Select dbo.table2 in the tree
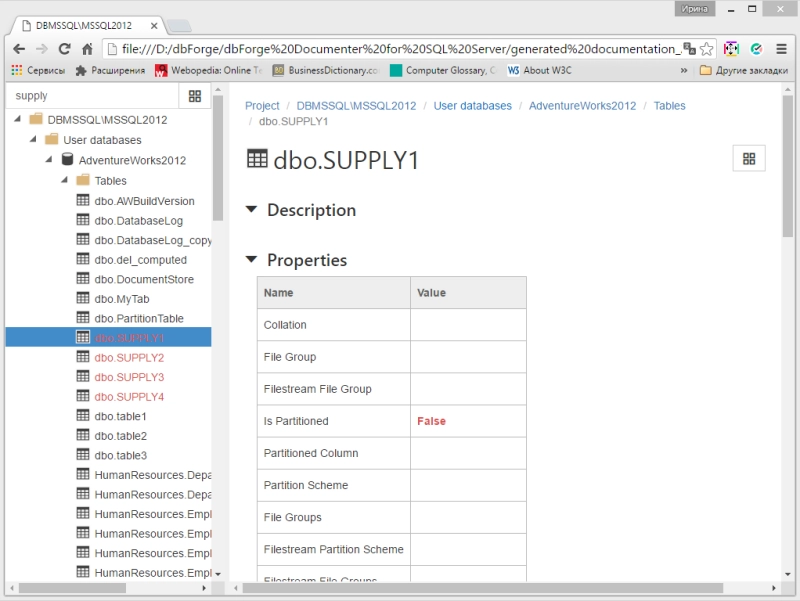The width and height of the screenshot is (800, 601). point(120,436)
